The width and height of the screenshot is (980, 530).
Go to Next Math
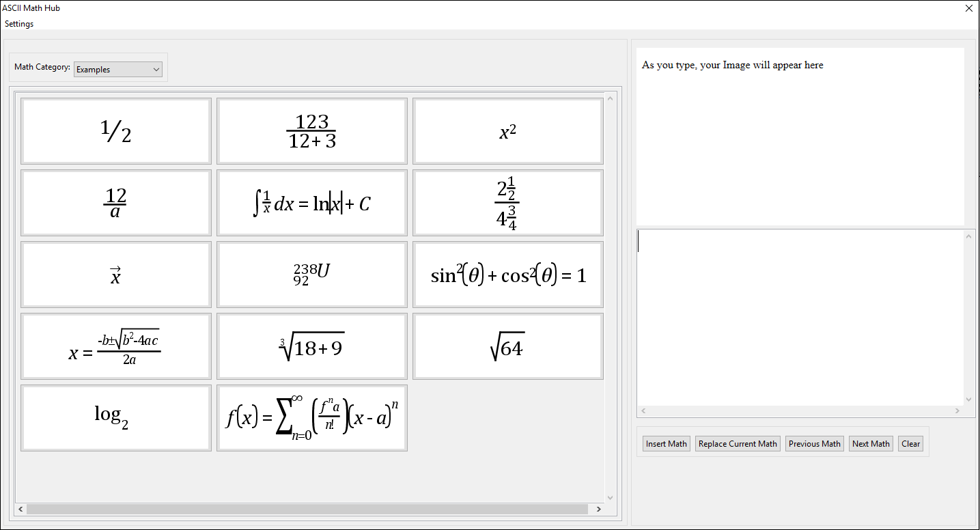coord(871,444)
